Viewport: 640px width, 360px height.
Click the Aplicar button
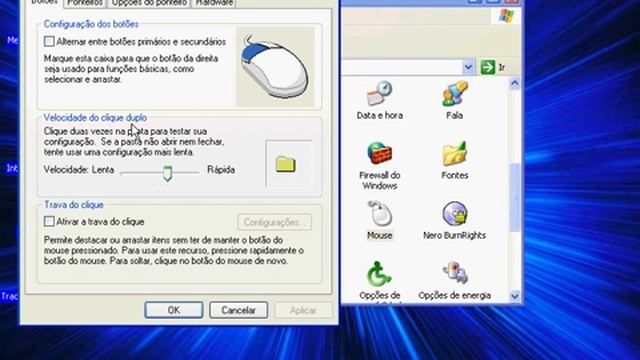click(303, 310)
